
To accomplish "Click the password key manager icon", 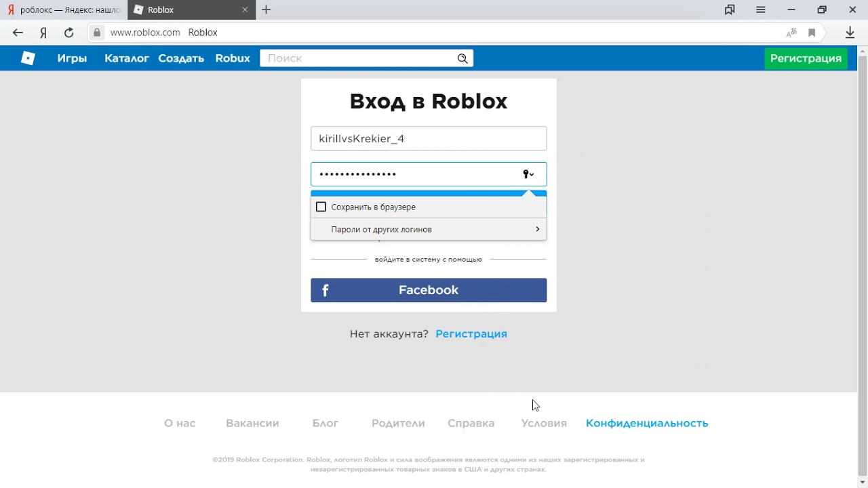I will coord(528,174).
